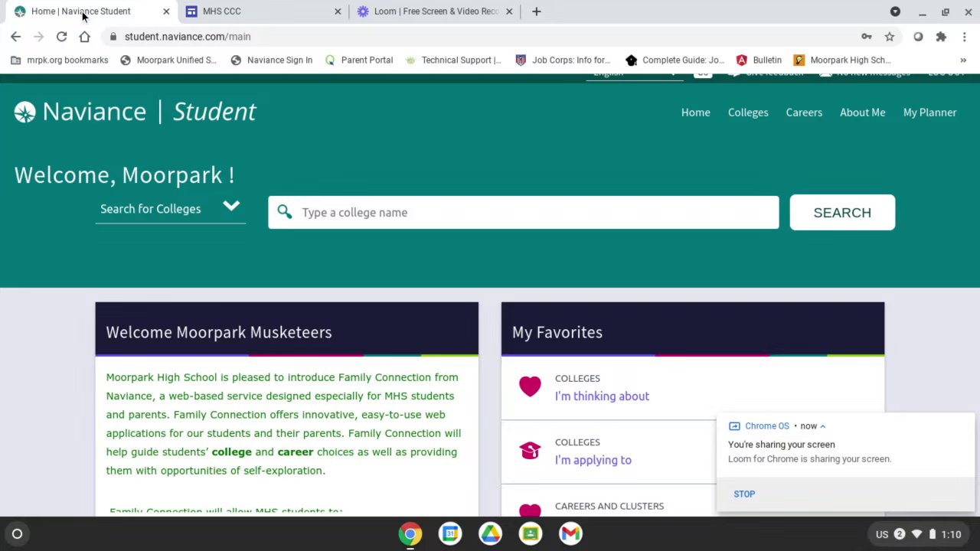Stop screen sharing via STOP button

[744, 494]
